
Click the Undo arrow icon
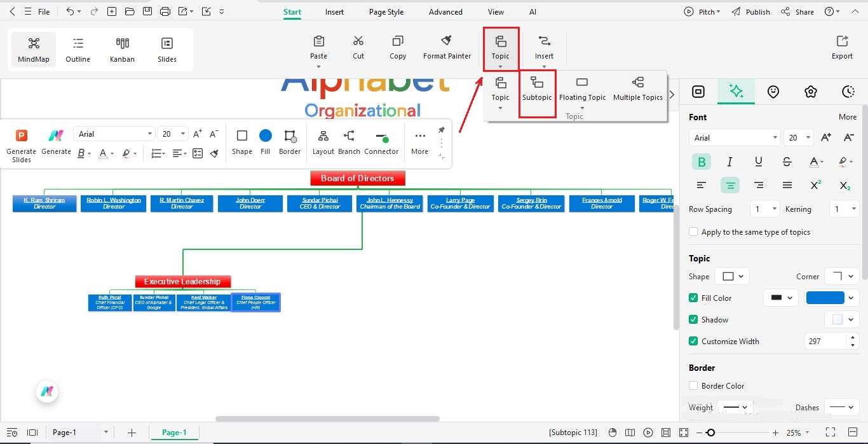pyautogui.click(x=70, y=11)
